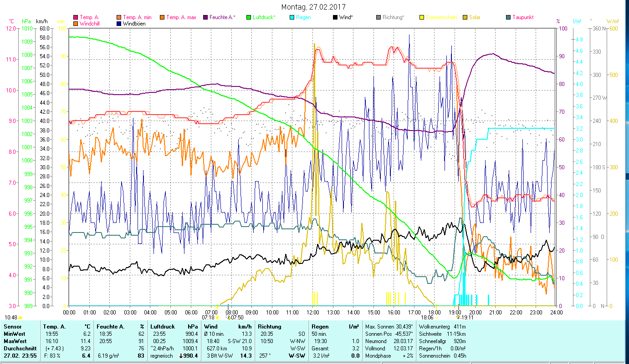Click the '12:00' time axis label
The image size is (629, 364).
[313, 313]
